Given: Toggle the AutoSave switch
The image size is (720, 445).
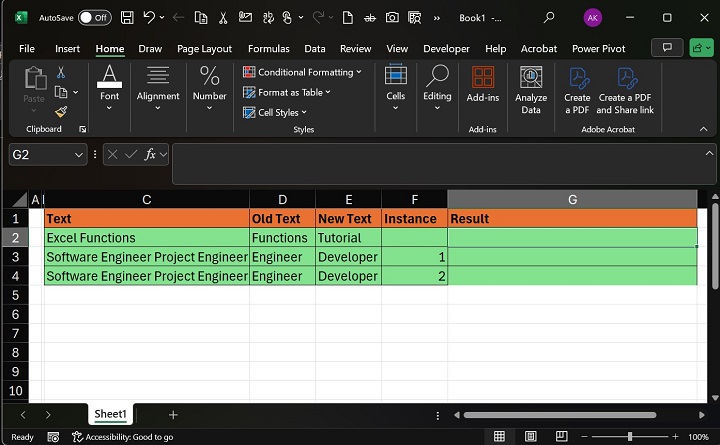Looking at the screenshot, I should pyautogui.click(x=94, y=18).
